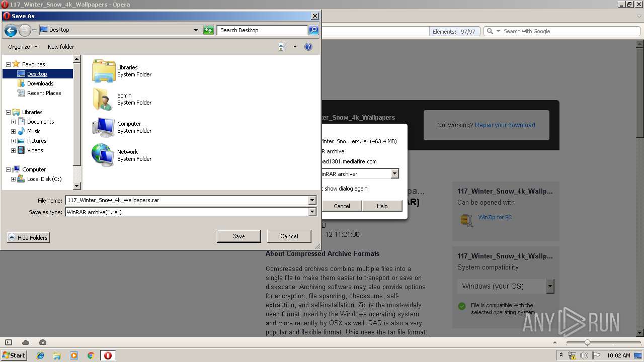Click the Opera cloud sync status icon
Image resolution: width=644 pixels, height=362 pixels.
tap(26, 342)
